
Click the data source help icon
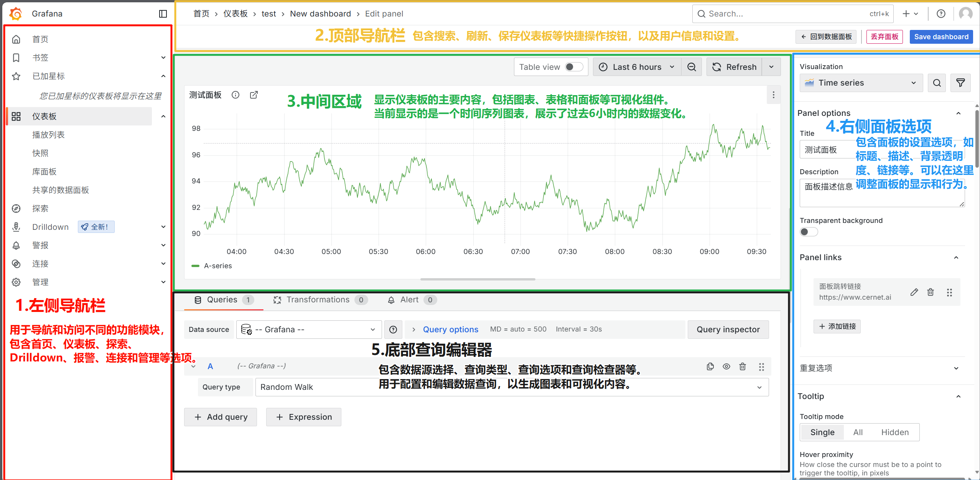coord(393,330)
